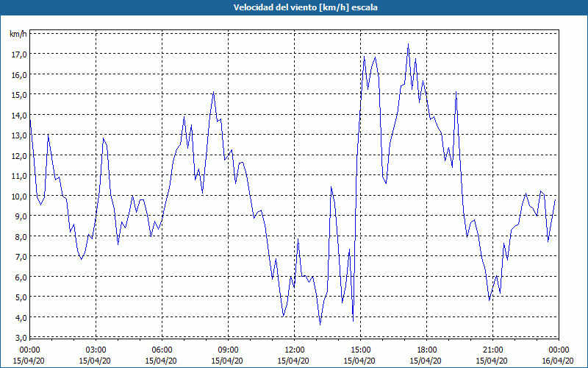Click the '15/04/20' date under 12:00
The width and height of the screenshot is (588, 368).
293,361
